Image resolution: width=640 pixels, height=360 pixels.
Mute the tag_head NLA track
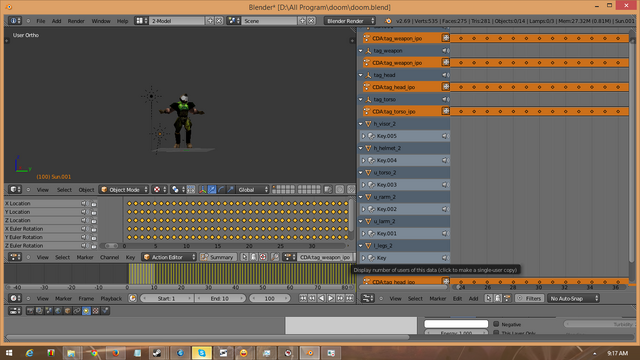pos(446,75)
